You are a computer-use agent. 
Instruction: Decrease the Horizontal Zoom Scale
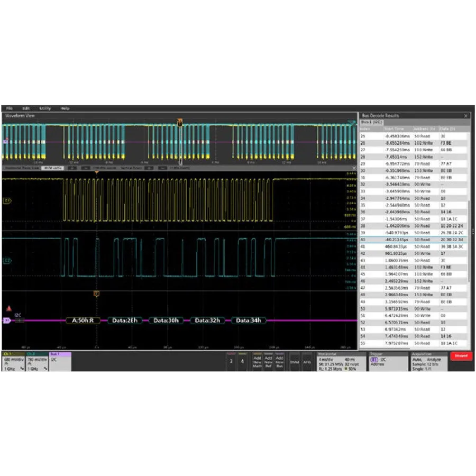[x=72, y=168]
